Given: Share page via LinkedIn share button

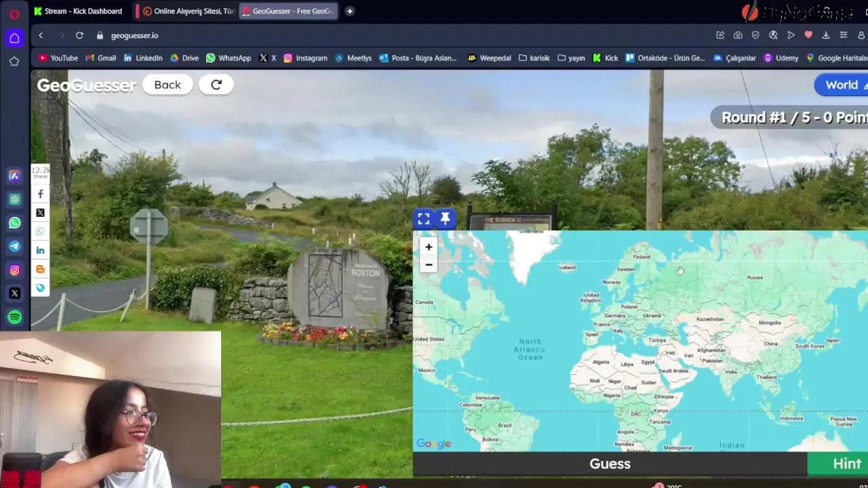Looking at the screenshot, I should pyautogui.click(x=40, y=250).
